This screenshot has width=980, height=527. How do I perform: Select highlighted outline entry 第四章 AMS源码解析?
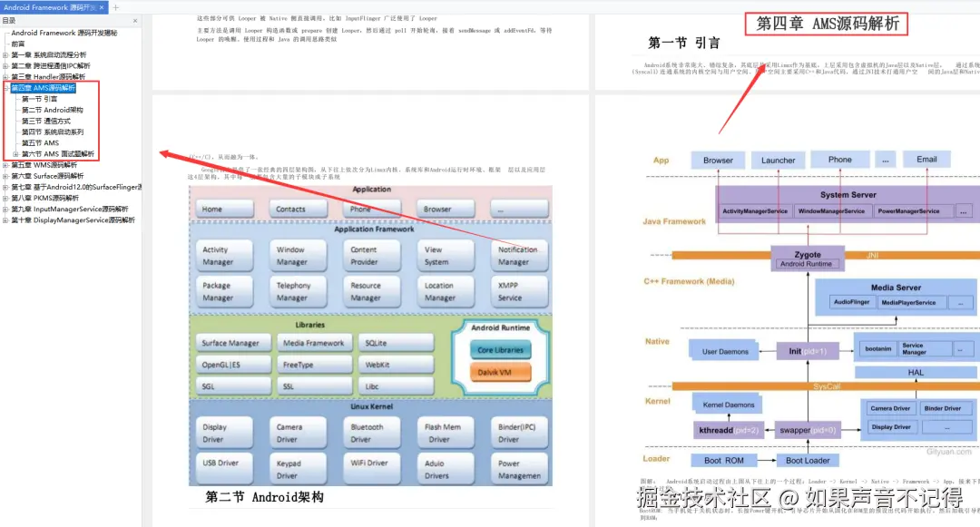(x=44, y=88)
